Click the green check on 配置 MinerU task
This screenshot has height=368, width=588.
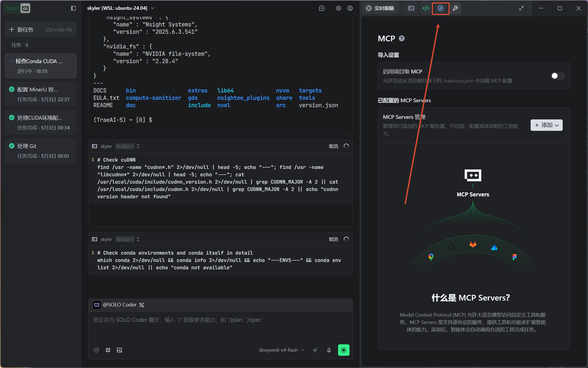coord(12,89)
